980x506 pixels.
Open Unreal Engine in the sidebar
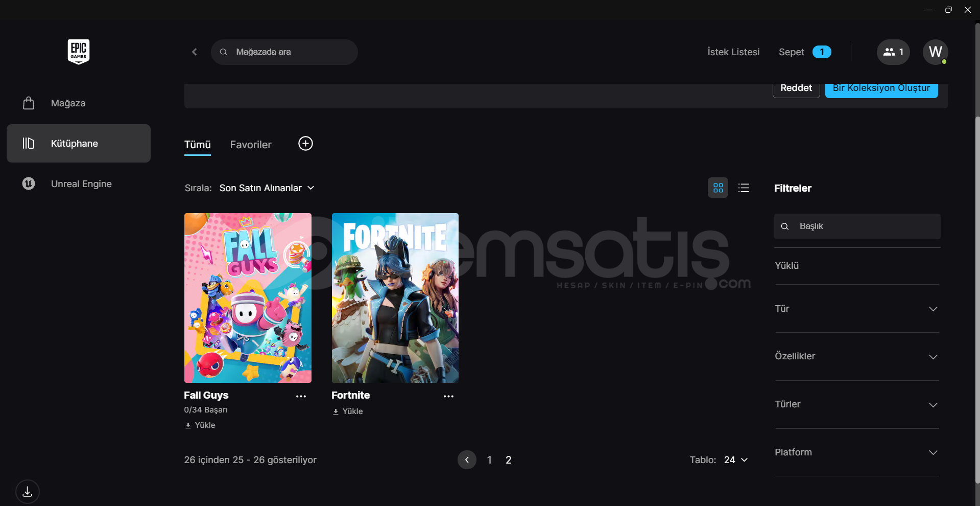click(x=79, y=183)
